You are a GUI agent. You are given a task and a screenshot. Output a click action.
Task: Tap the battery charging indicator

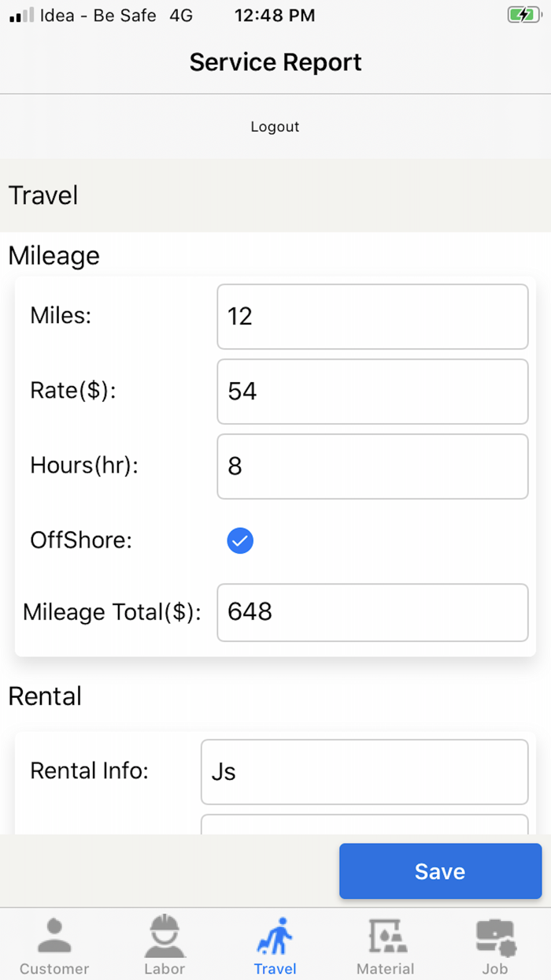pos(523,14)
